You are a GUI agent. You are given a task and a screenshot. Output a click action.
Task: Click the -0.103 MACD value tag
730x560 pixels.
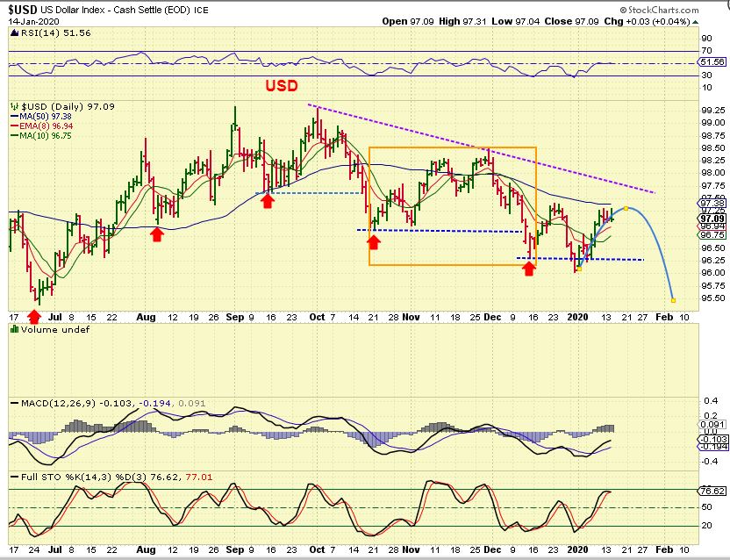point(712,440)
